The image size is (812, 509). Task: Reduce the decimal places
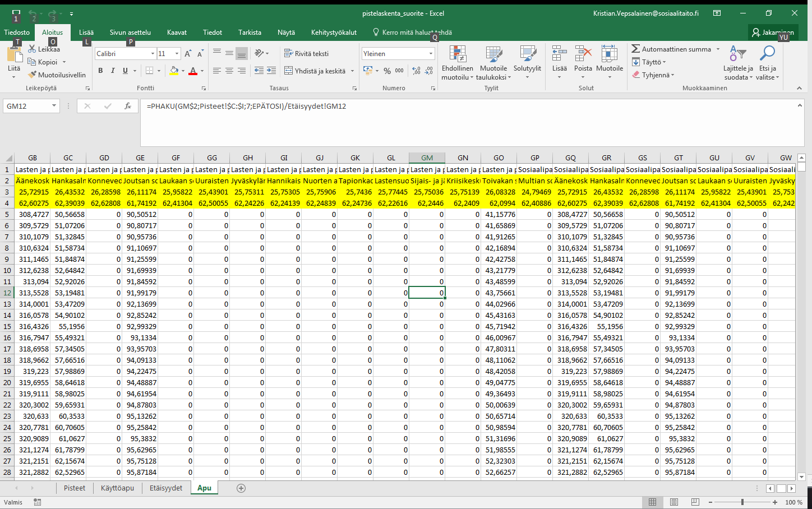tap(429, 71)
